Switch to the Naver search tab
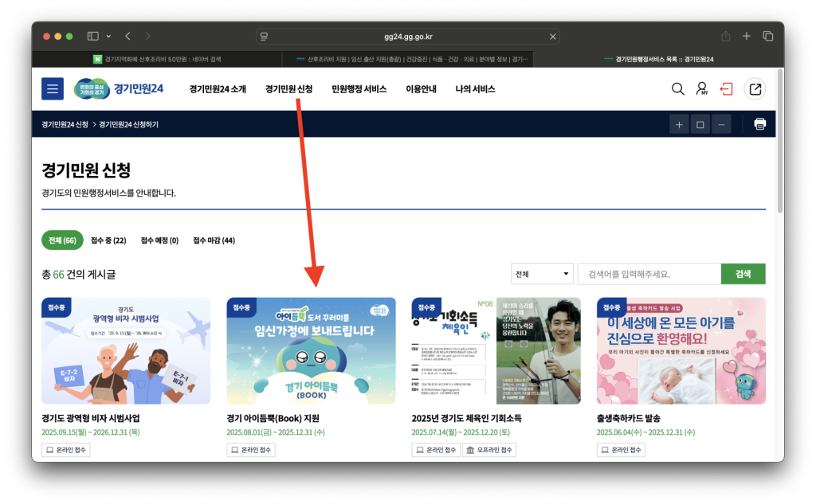Viewport: 816px width, 504px height. click(x=157, y=59)
